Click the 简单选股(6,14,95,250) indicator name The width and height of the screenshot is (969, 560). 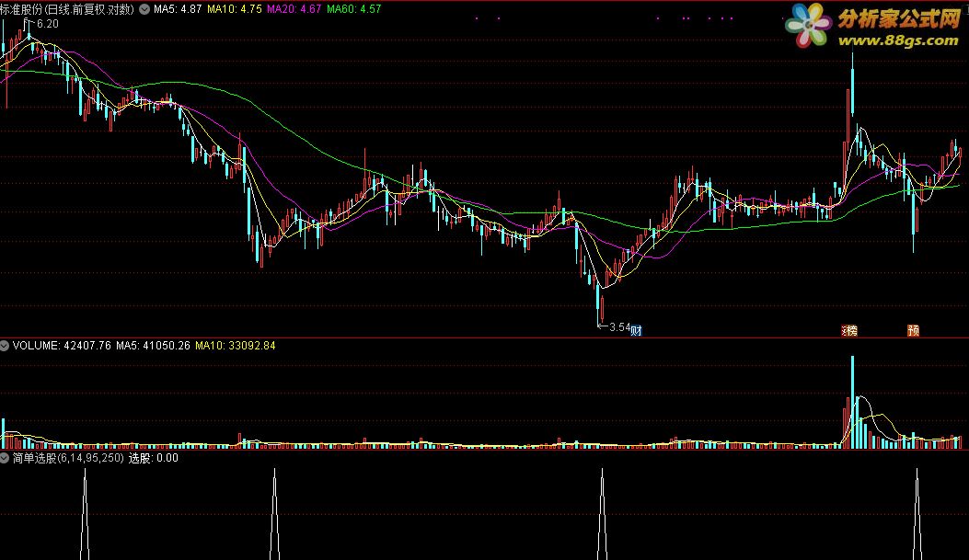click(68, 458)
